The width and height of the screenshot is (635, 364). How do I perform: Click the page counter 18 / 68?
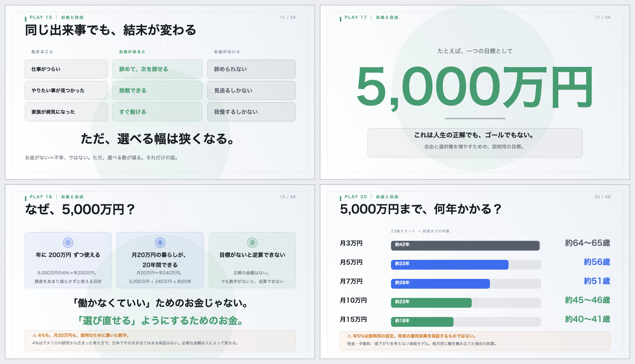click(x=288, y=197)
